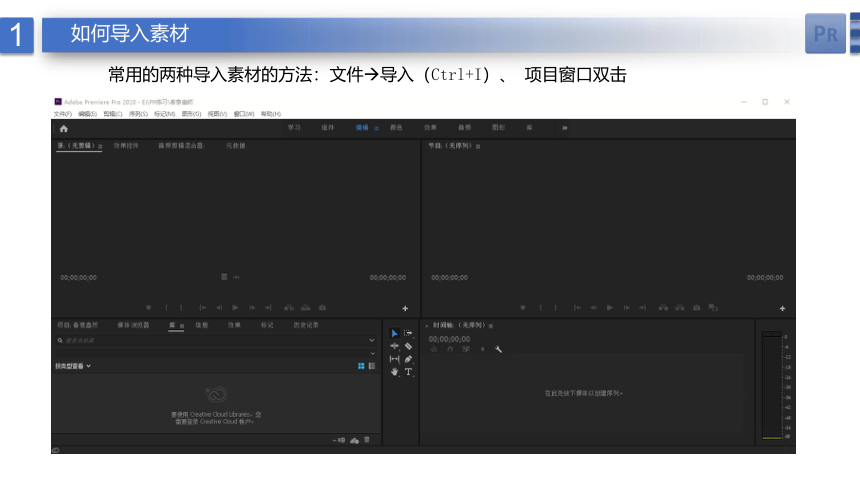Toggle timeline snap magnet
The image size is (860, 484).
click(x=450, y=349)
